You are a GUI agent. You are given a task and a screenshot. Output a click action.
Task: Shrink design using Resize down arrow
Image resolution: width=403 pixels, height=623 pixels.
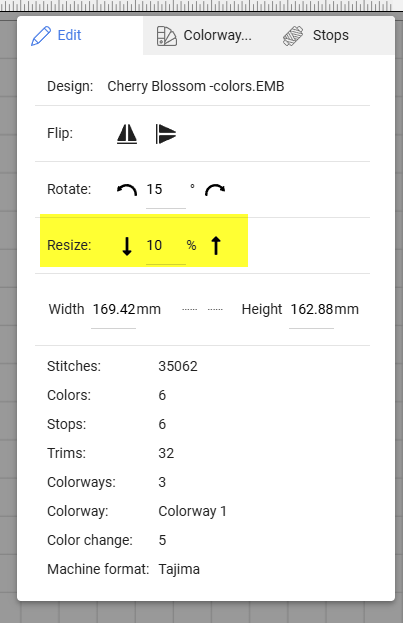[x=127, y=246]
